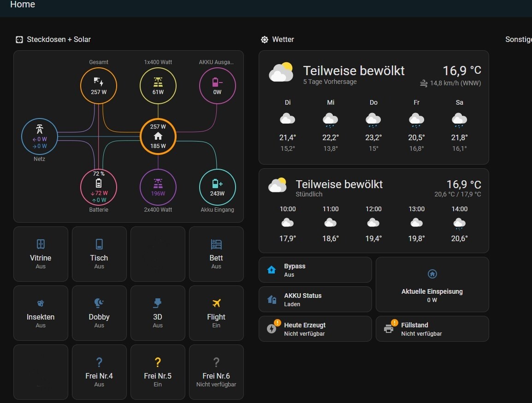Image resolution: width=532 pixels, height=403 pixels.
Task: Open the AKKU Status Laden tile
Action: (315, 299)
